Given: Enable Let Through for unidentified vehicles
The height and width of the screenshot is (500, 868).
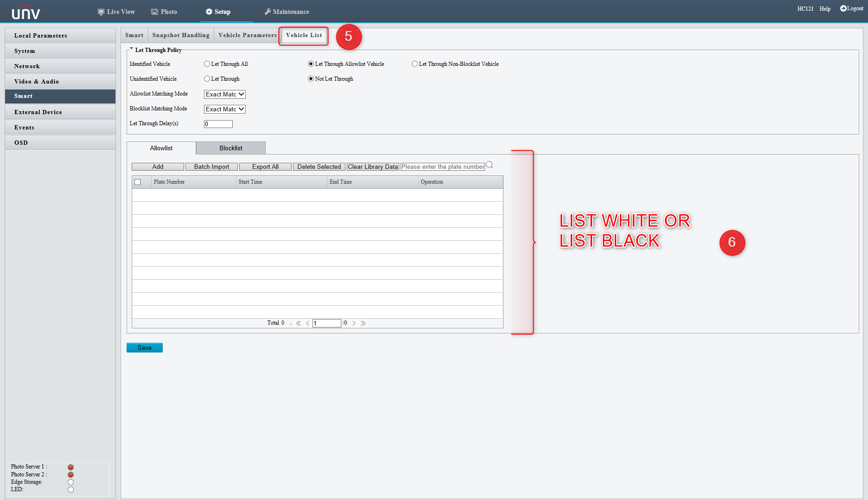Looking at the screenshot, I should (207, 78).
